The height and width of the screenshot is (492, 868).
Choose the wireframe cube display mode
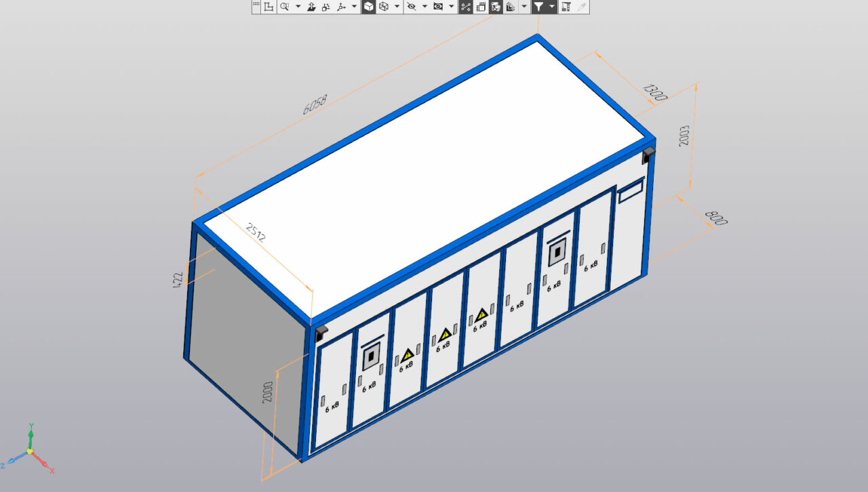(x=384, y=7)
